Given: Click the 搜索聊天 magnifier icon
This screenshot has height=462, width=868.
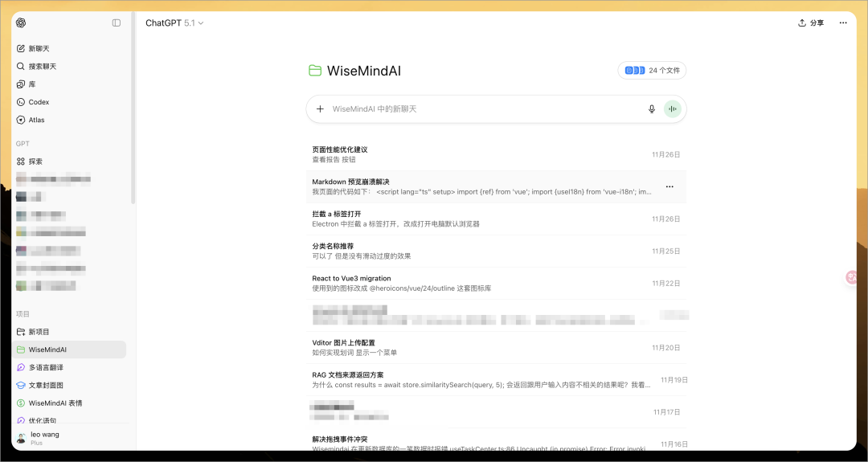Looking at the screenshot, I should (x=20, y=67).
